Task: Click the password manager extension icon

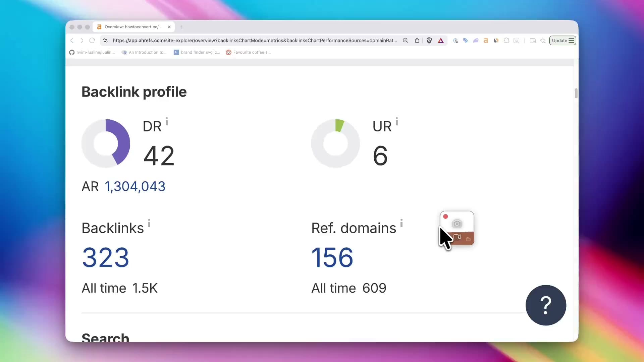Action: pos(455,41)
